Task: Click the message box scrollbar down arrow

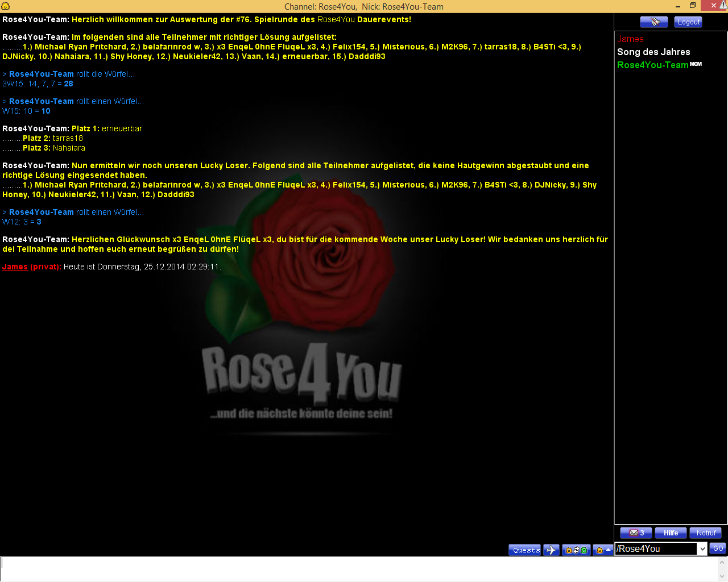Action: (722, 576)
